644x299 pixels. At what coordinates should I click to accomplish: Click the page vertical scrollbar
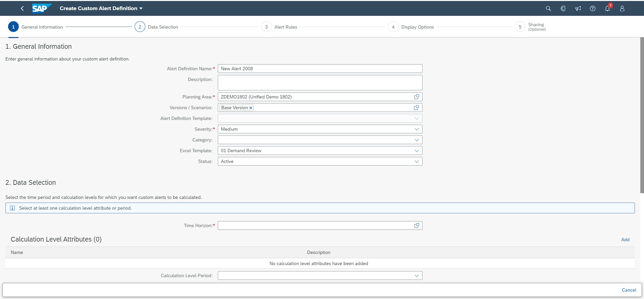tap(642, 115)
